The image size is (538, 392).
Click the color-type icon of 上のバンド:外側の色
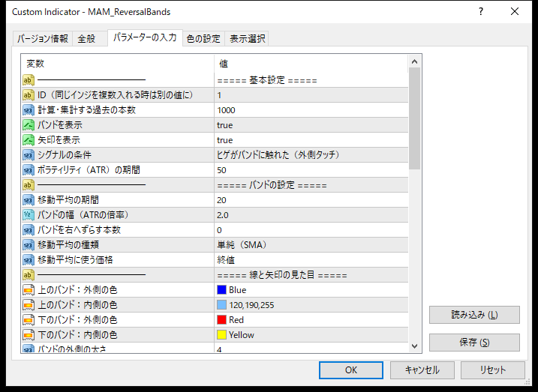(29, 290)
